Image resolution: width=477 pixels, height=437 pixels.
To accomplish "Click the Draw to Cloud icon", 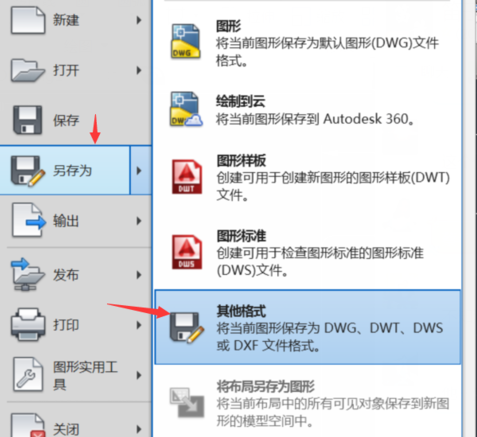I will pyautogui.click(x=186, y=109).
